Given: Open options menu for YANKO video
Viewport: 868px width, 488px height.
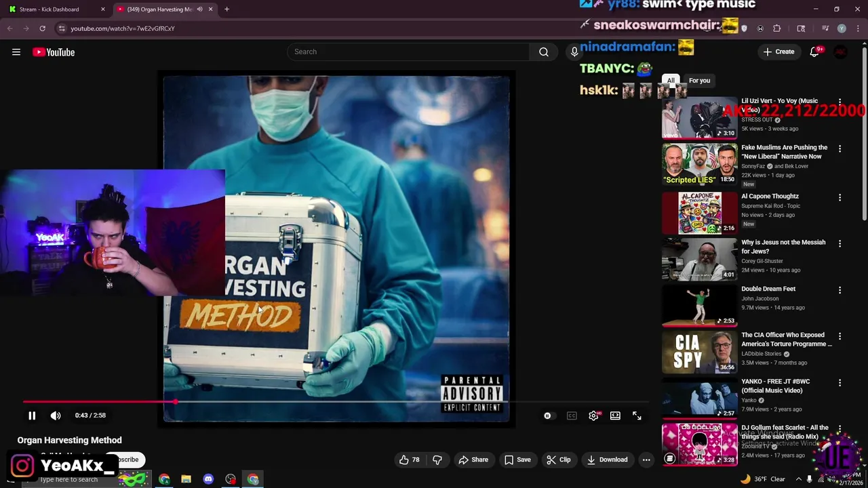Looking at the screenshot, I should click(840, 383).
